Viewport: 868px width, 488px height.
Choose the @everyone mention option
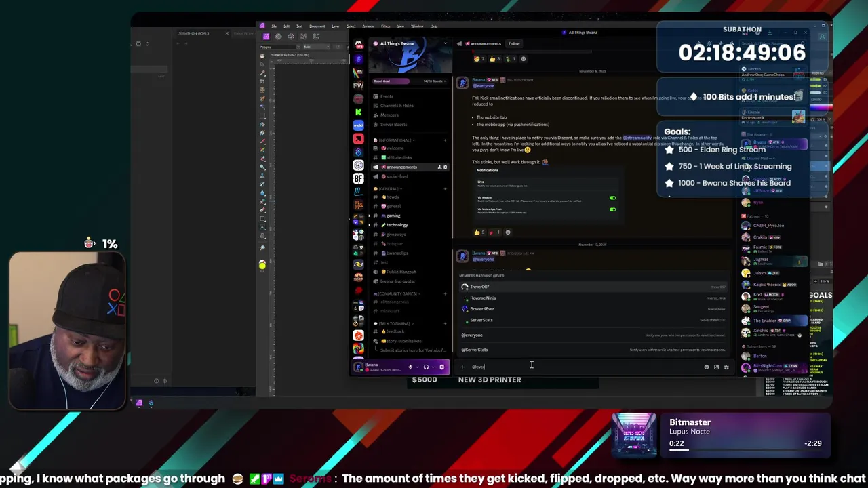[x=593, y=335]
